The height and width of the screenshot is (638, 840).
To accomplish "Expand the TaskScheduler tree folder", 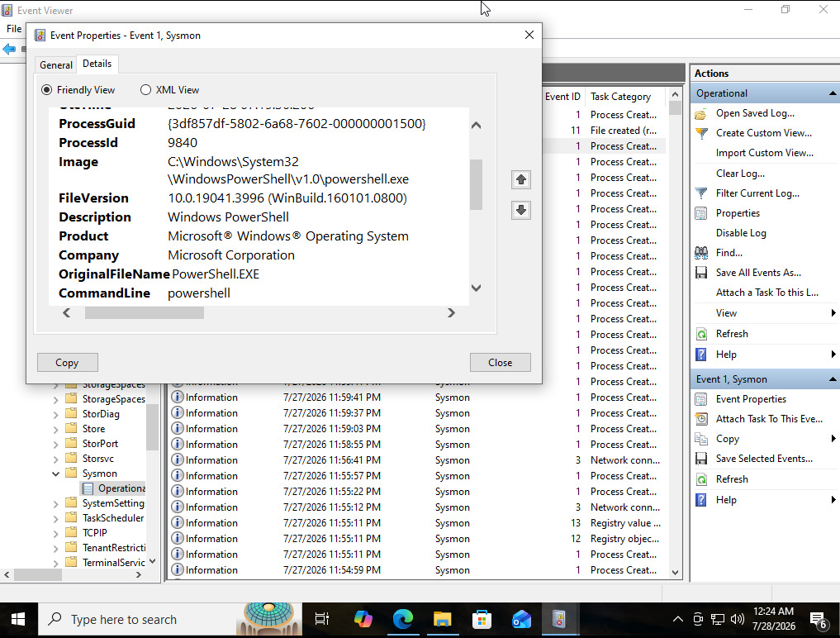I will 55,518.
